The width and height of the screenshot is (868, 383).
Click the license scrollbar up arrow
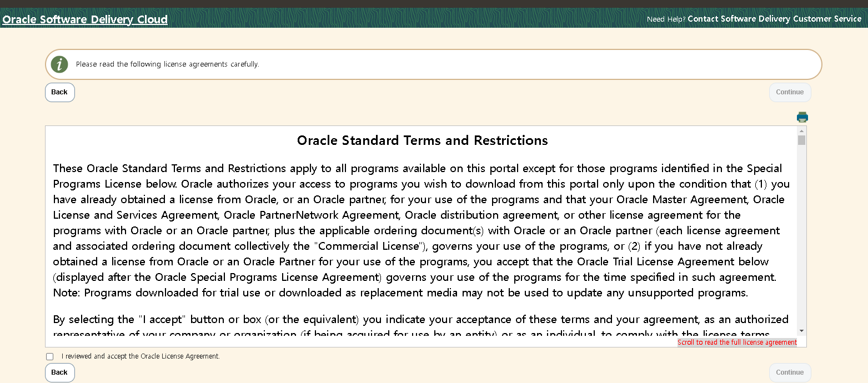801,131
